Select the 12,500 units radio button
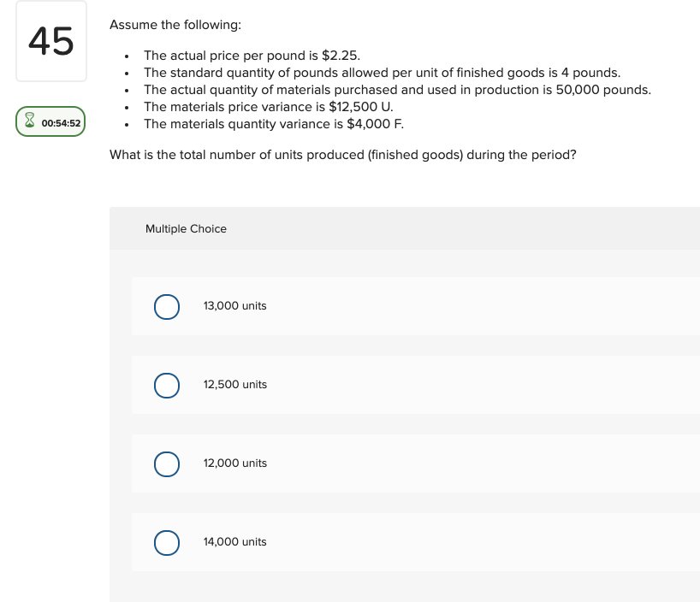The width and height of the screenshot is (700, 602). [167, 385]
